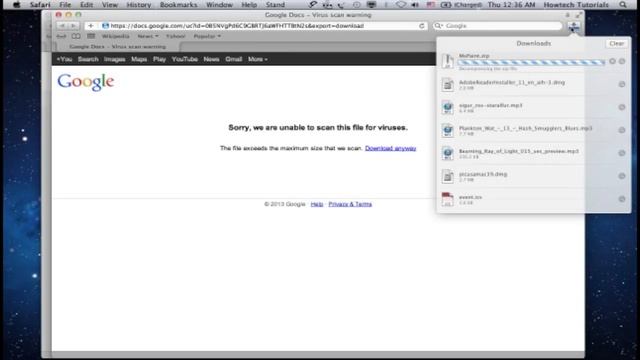Screen dimensions: 640x360
Task: Open Gmail in the Google bar
Action: pyautogui.click(x=233, y=59)
